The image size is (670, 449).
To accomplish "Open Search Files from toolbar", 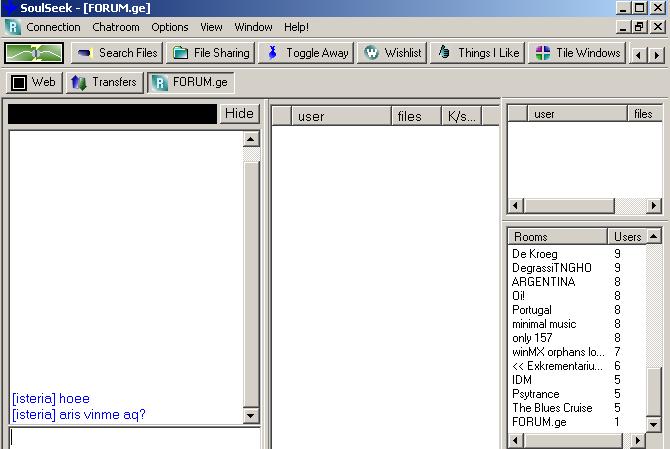I will click(x=117, y=53).
